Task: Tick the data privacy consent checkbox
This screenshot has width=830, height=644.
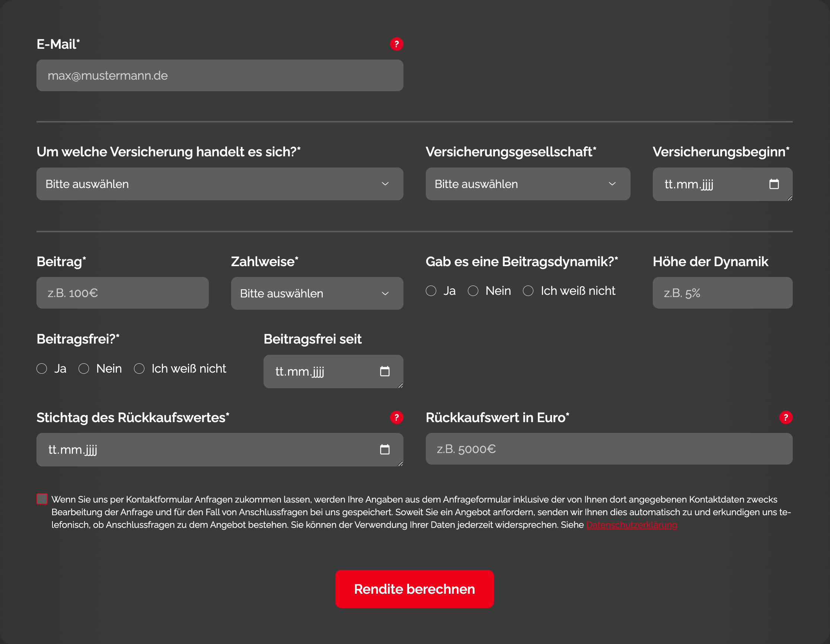Action: tap(42, 499)
